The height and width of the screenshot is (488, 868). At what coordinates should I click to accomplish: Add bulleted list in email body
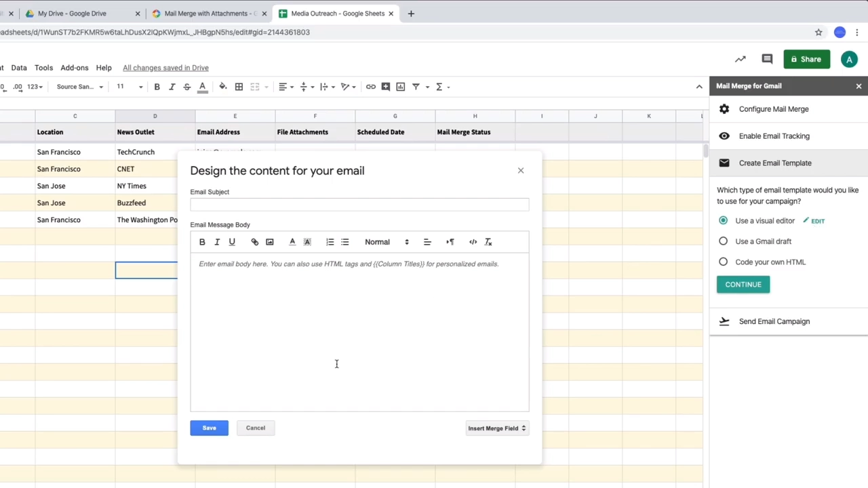click(345, 242)
